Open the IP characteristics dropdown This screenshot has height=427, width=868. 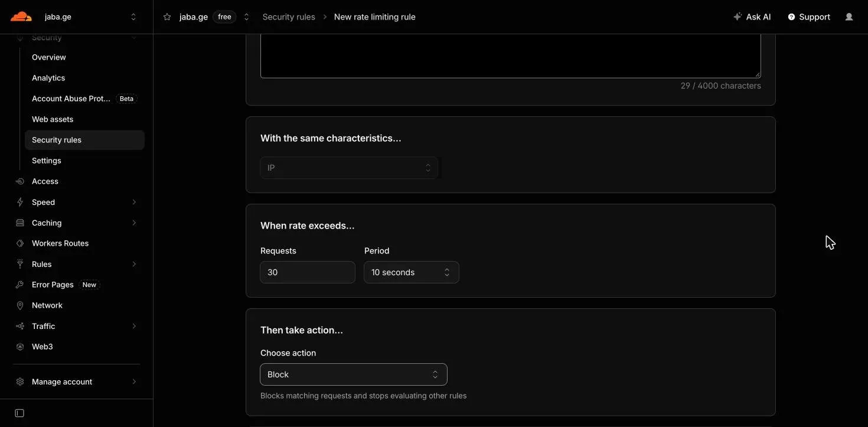coord(349,168)
